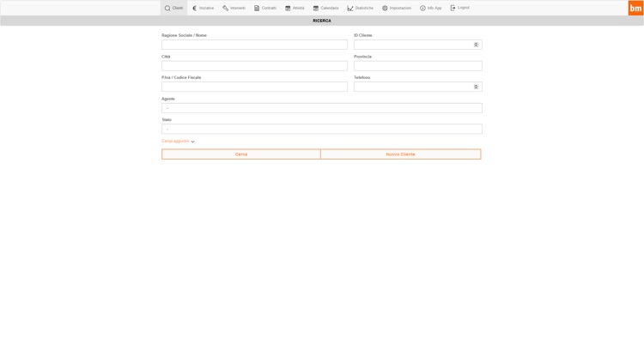Click the Contratti document icon
644x362 pixels.
[257, 9]
